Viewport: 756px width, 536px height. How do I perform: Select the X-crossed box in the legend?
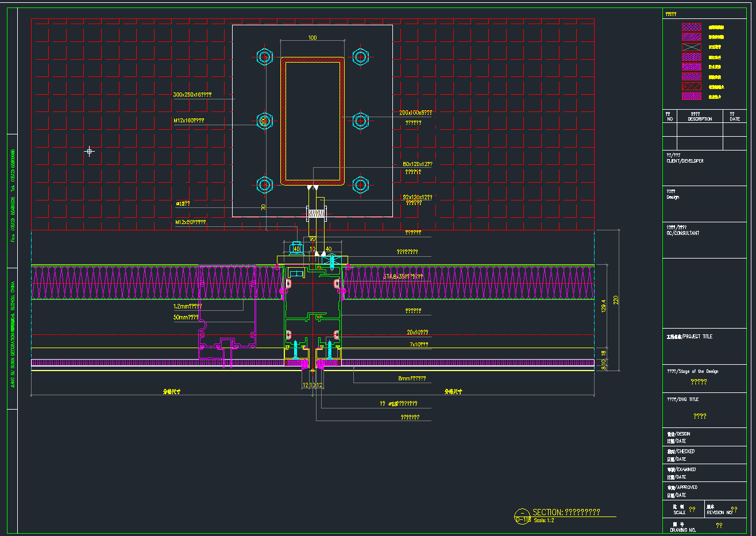point(691,47)
